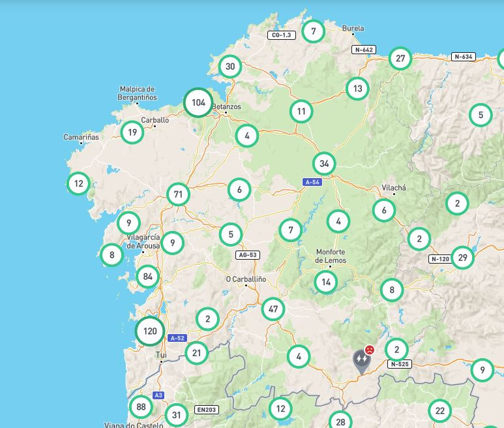504x428 pixels.
Task: Open the 120 charger cluster marker
Action: pos(150,331)
